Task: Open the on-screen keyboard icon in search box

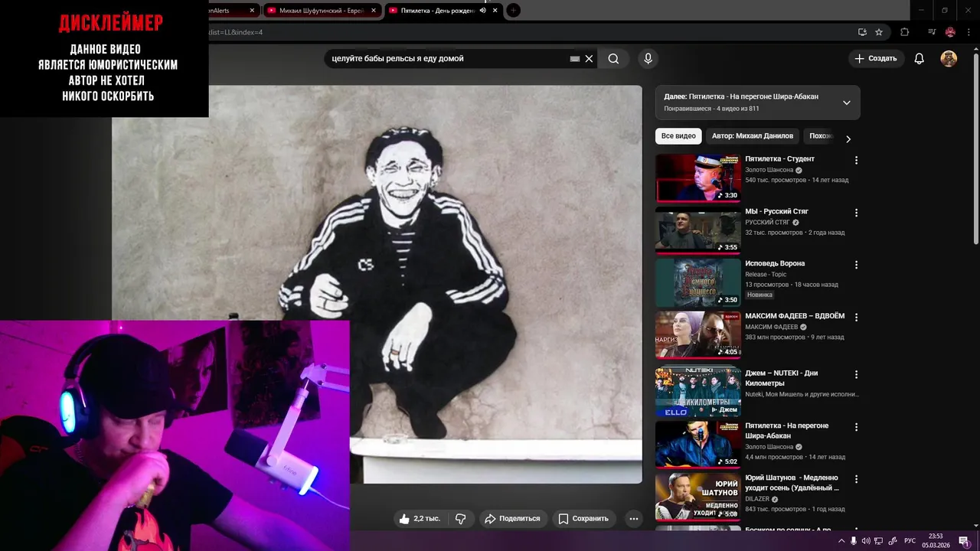Action: coord(575,59)
